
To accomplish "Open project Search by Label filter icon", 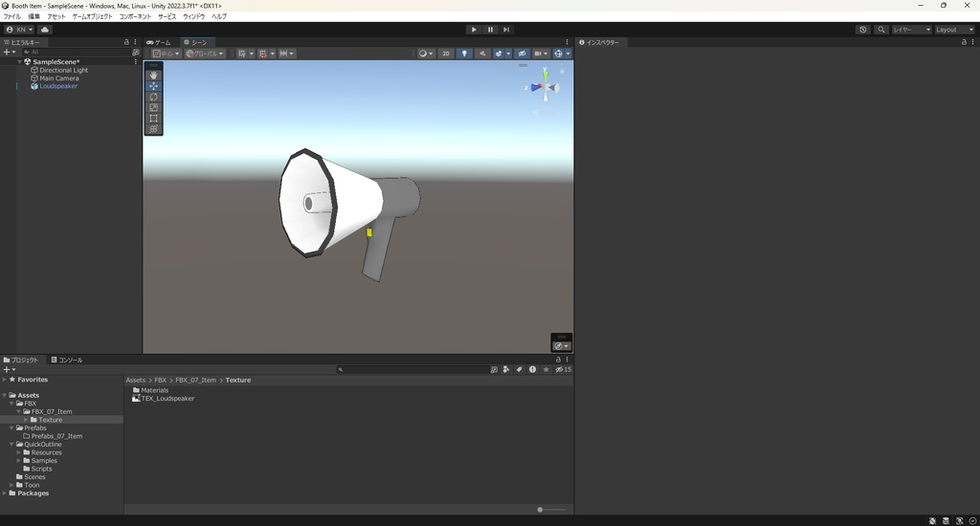I will click(x=520, y=370).
